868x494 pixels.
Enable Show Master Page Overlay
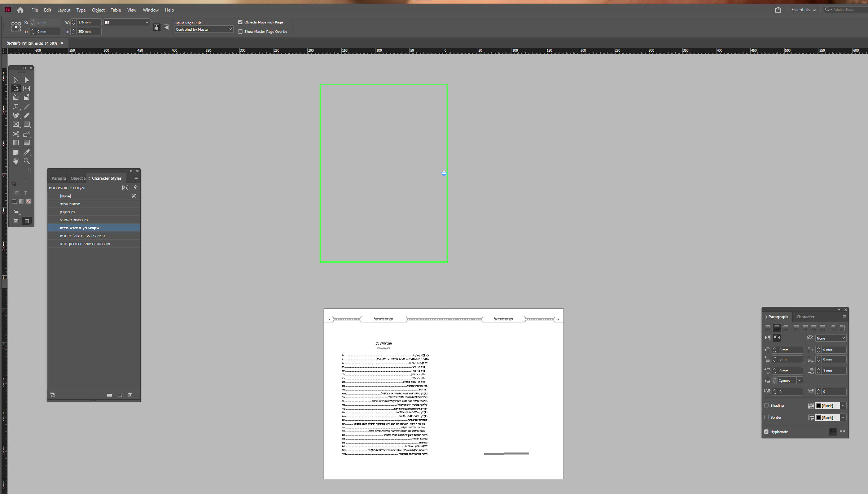click(240, 32)
